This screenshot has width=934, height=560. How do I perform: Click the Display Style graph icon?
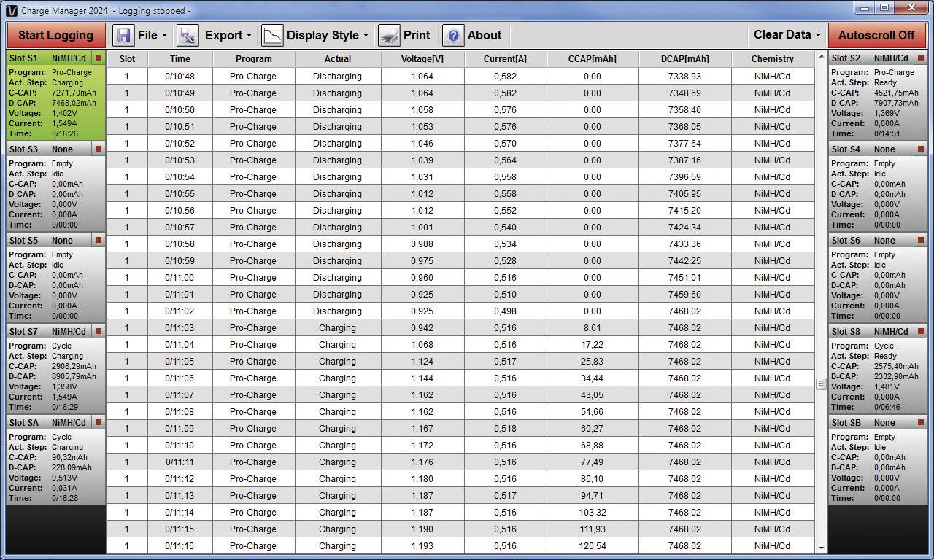272,35
